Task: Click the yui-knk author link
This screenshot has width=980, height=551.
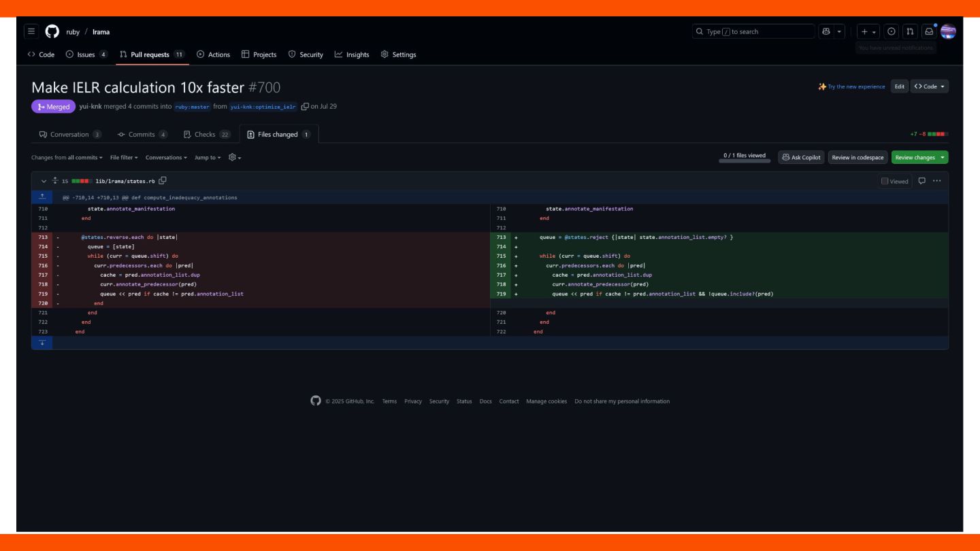Action: [x=90, y=106]
